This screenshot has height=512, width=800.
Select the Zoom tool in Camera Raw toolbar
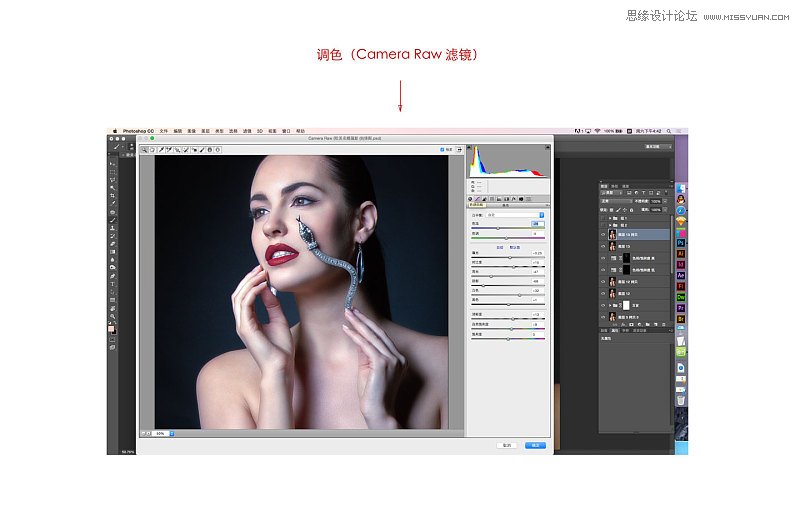(144, 150)
